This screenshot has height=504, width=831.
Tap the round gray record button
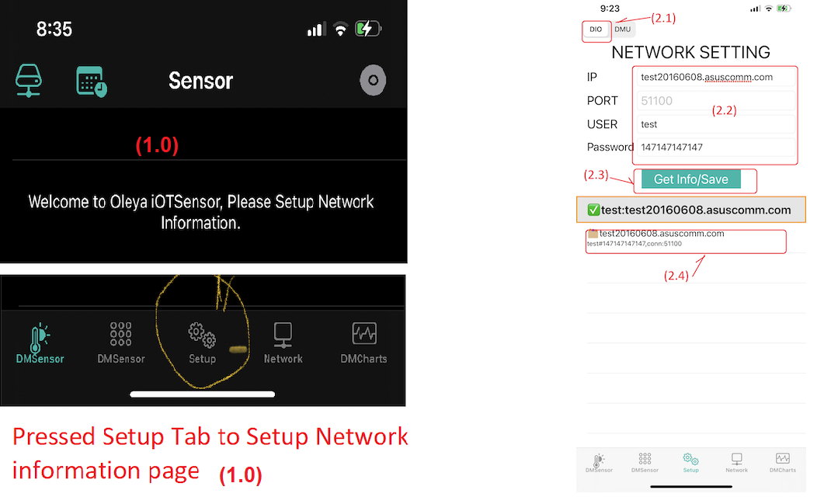pyautogui.click(x=373, y=80)
